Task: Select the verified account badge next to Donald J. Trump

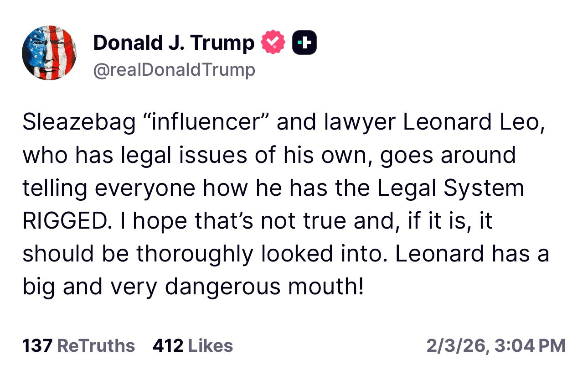Action: tap(272, 42)
